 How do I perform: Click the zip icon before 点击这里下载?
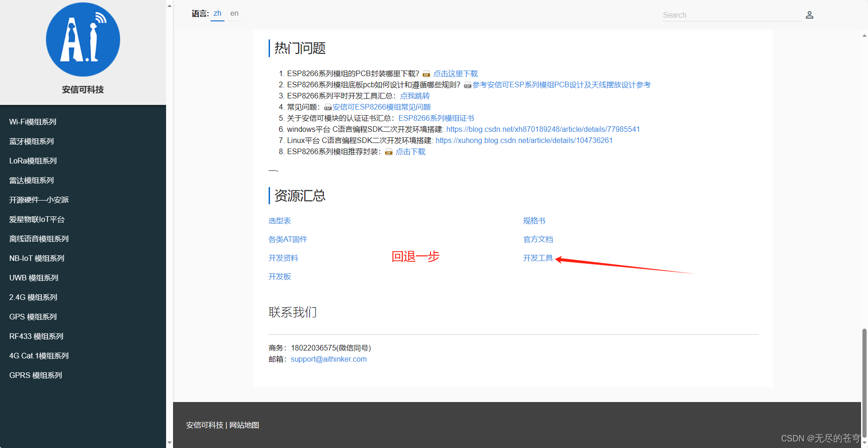coord(426,74)
